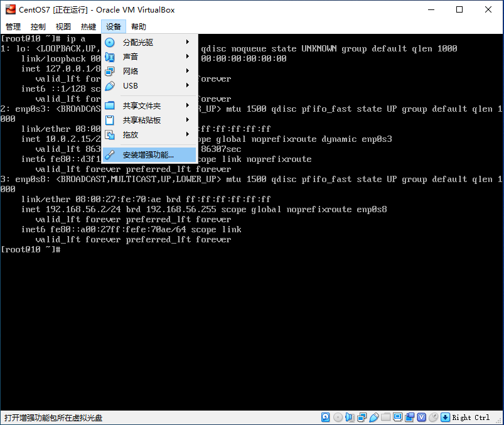Click the Right Ctrl host key label

pyautogui.click(x=471, y=417)
